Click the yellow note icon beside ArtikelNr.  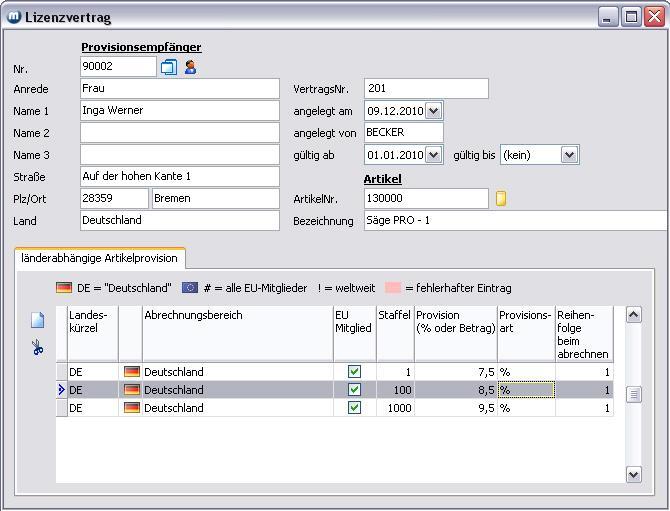pyautogui.click(x=501, y=199)
